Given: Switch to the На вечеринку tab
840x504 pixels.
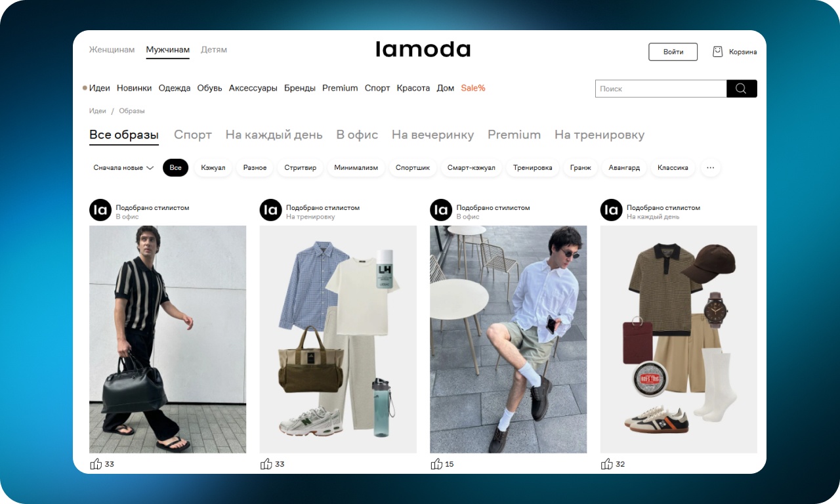Looking at the screenshot, I should [432, 135].
